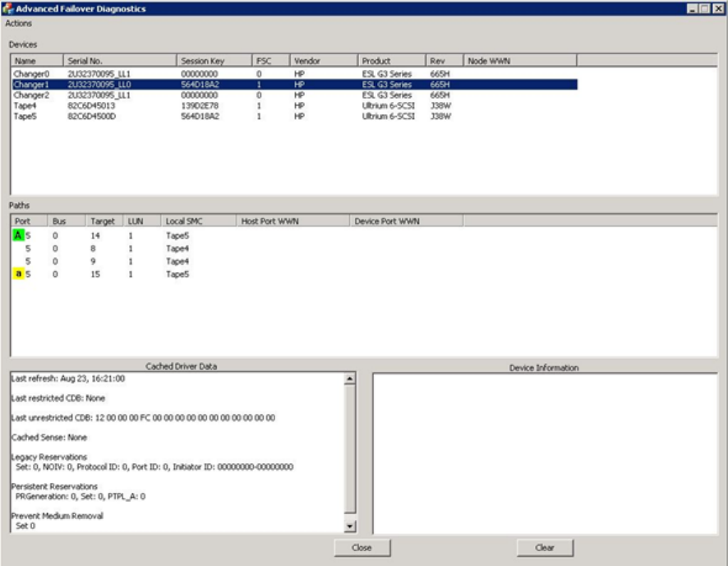The width and height of the screenshot is (728, 566).
Task: Maximize the Advanced Failover Diagnostics window
Action: tap(704, 8)
